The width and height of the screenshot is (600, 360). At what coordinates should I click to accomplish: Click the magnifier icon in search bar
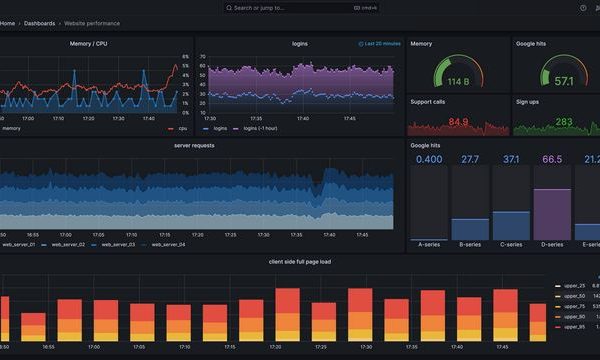pyautogui.click(x=229, y=8)
